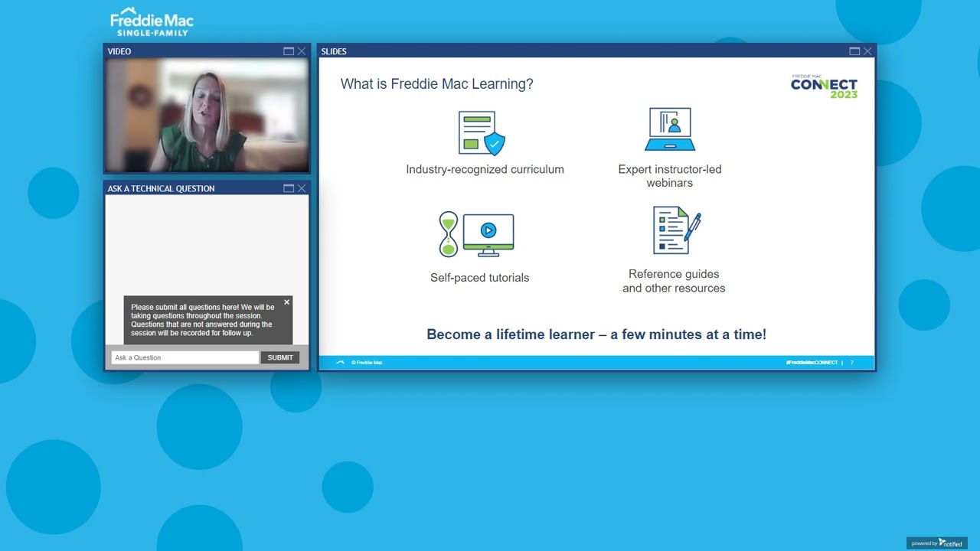Viewport: 980px width, 551px height.
Task: Click the slide title 'What is Freddie Mac Learning?'
Action: pos(437,84)
